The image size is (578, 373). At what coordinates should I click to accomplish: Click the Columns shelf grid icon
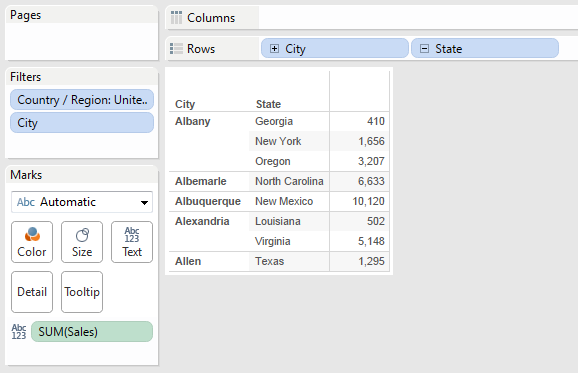pyautogui.click(x=176, y=17)
